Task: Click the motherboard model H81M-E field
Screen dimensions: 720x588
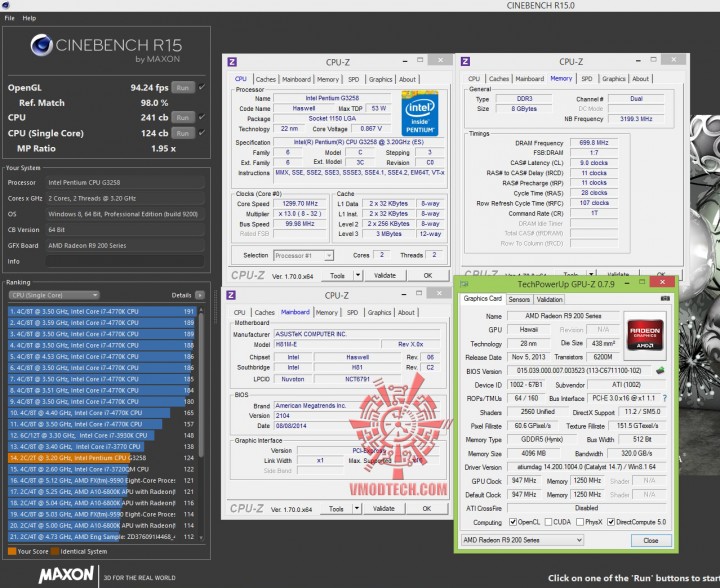Action: (326, 344)
